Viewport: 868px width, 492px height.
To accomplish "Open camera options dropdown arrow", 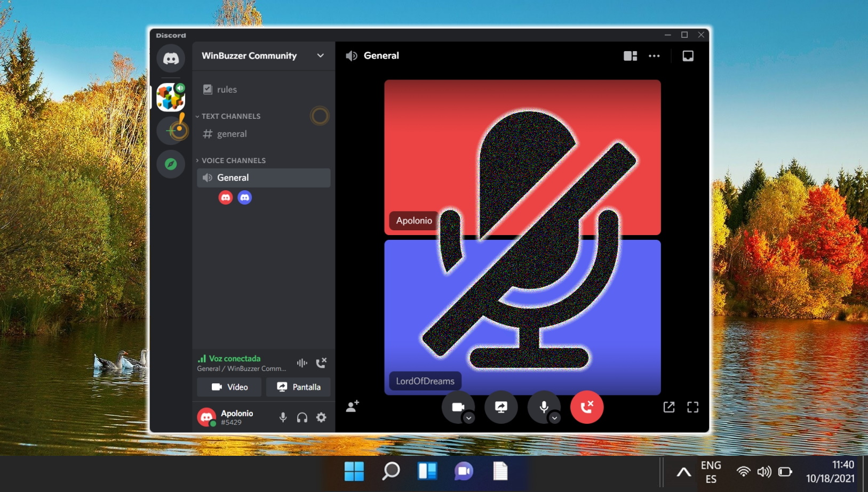I will pos(468,418).
